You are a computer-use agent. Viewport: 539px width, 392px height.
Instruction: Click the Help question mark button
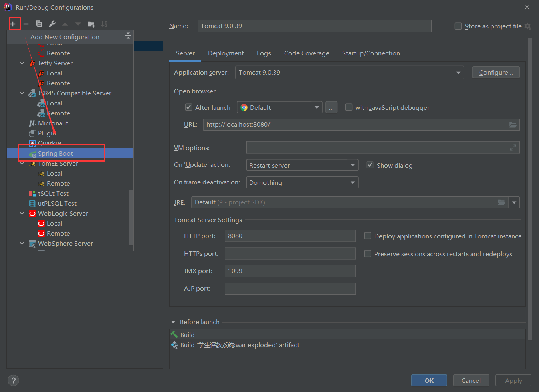click(x=13, y=380)
